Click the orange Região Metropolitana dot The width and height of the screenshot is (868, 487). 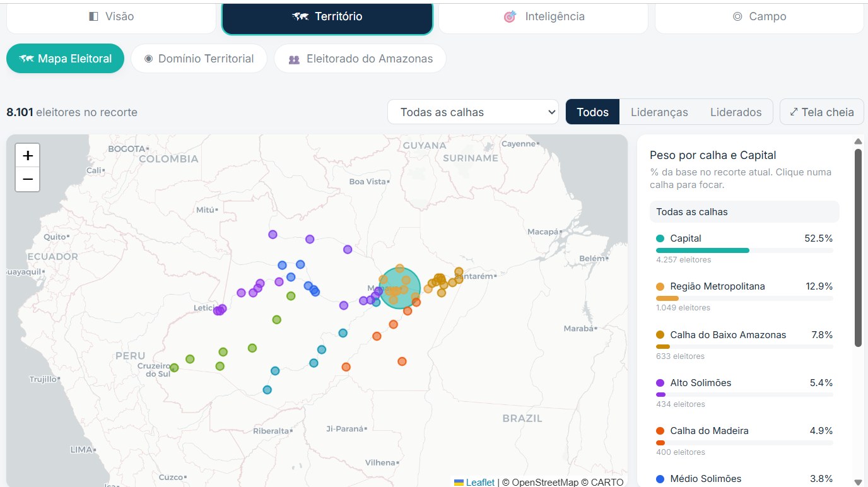click(660, 286)
